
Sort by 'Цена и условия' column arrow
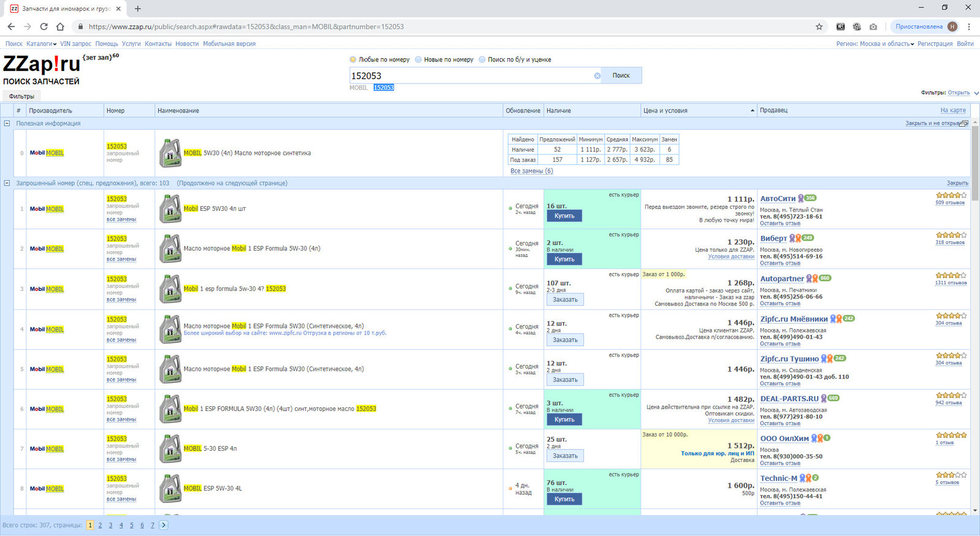coord(752,111)
